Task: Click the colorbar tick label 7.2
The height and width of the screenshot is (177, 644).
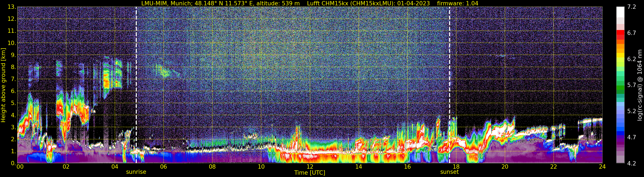Action: [x=632, y=7]
